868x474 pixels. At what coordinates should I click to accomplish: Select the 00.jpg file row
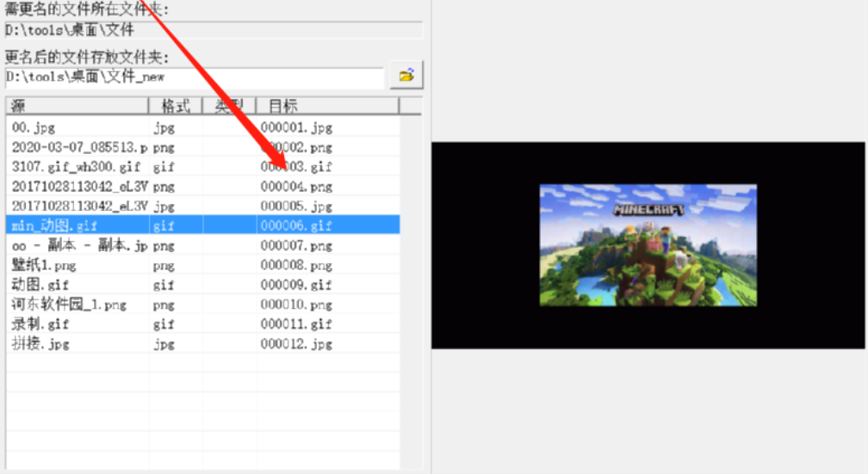(x=202, y=128)
